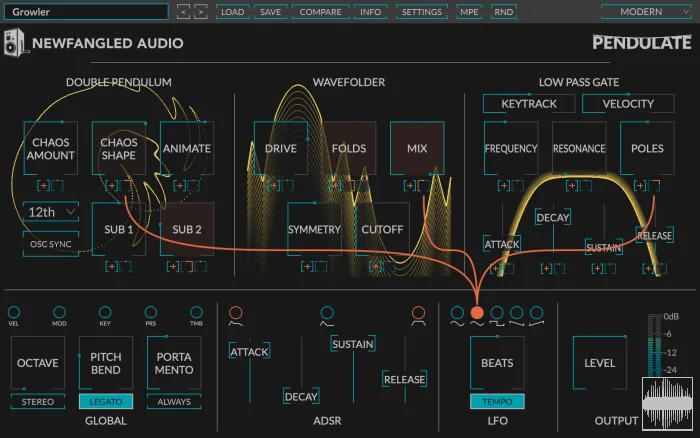Select the PRS modulation source circle

click(x=151, y=312)
